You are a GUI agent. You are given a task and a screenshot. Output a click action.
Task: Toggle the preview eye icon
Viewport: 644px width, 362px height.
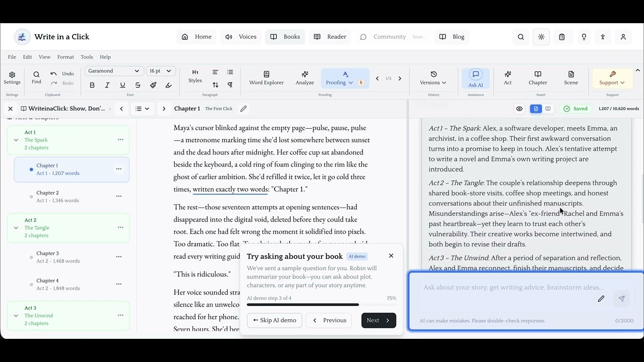click(519, 109)
